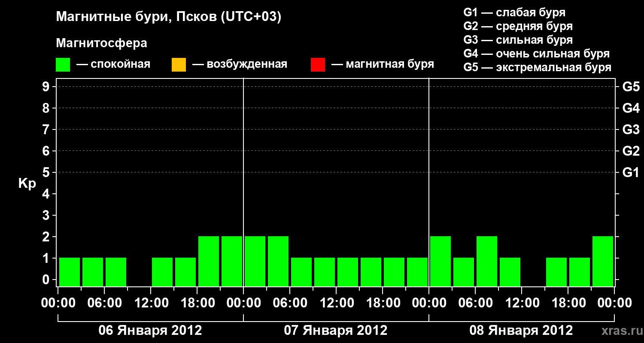Select the 'G5 — экстремальная буря' line
This screenshot has width=644, height=343.
pos(538,67)
